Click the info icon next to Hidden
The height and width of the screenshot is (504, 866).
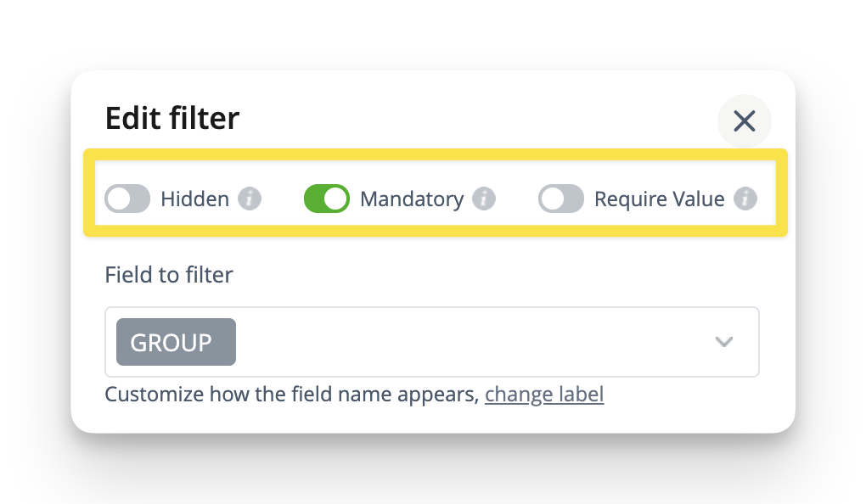249,199
